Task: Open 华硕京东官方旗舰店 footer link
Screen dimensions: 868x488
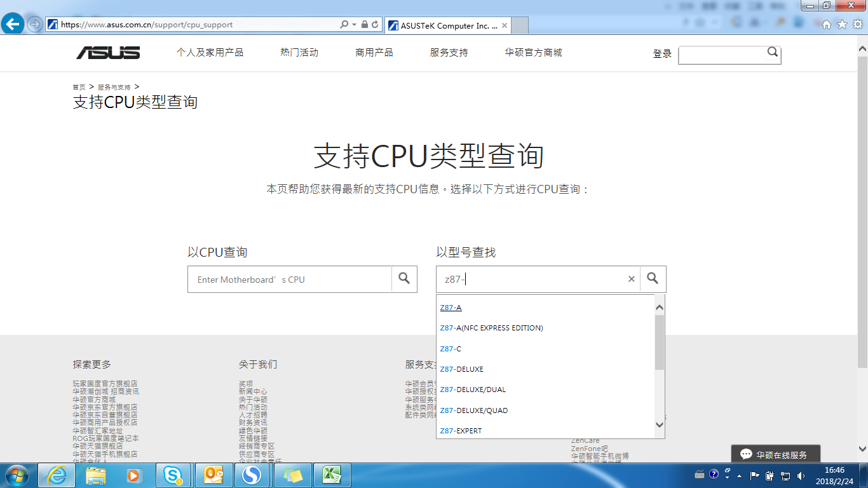Action: [x=105, y=407]
